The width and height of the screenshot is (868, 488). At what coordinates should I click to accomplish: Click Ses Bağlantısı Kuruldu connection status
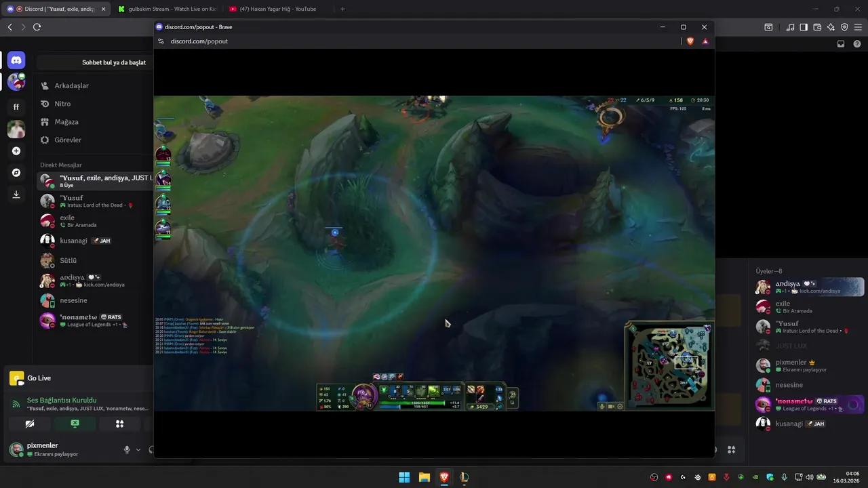(62, 400)
